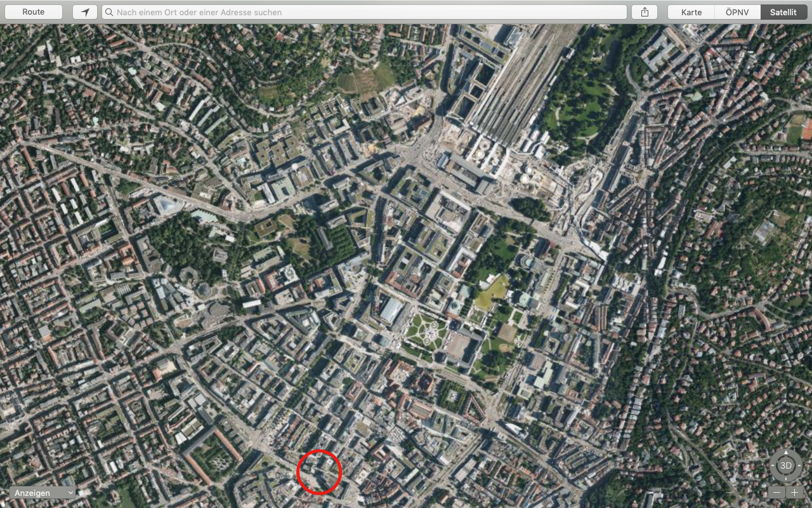The width and height of the screenshot is (812, 508).
Task: Click the red circle marker on the map
Action: (x=319, y=471)
